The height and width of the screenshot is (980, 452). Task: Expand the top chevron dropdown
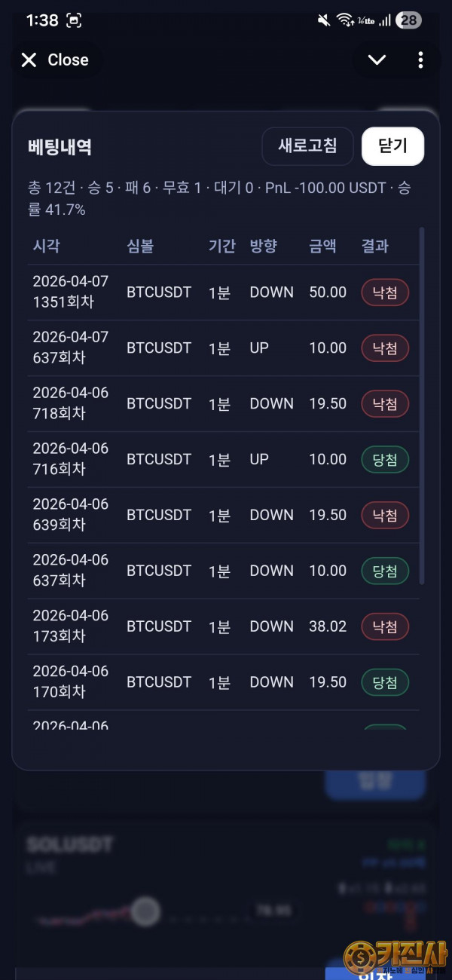tap(377, 60)
